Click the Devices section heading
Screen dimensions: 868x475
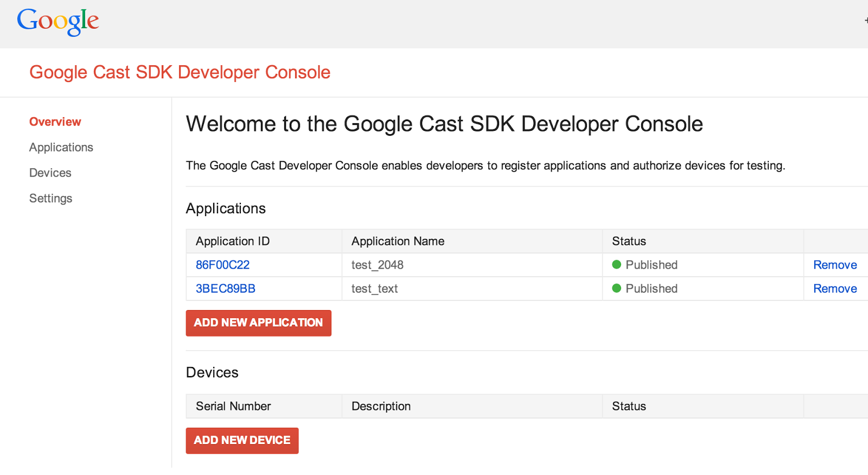tap(212, 372)
